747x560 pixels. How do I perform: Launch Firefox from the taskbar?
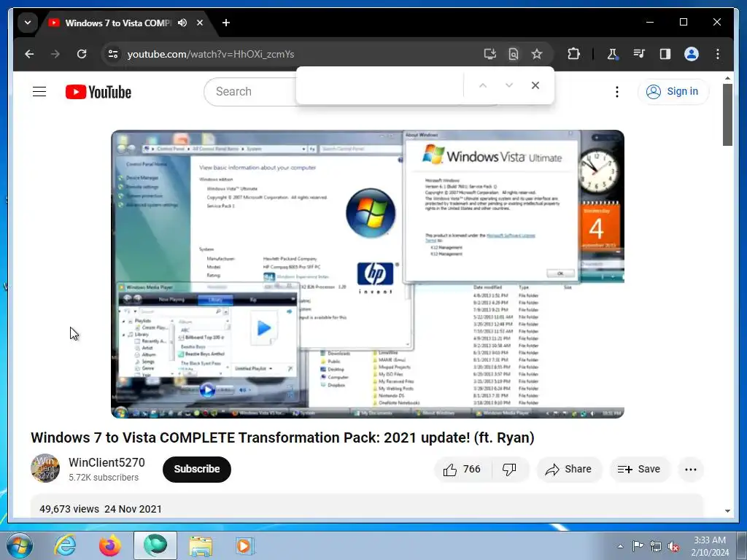(110, 545)
